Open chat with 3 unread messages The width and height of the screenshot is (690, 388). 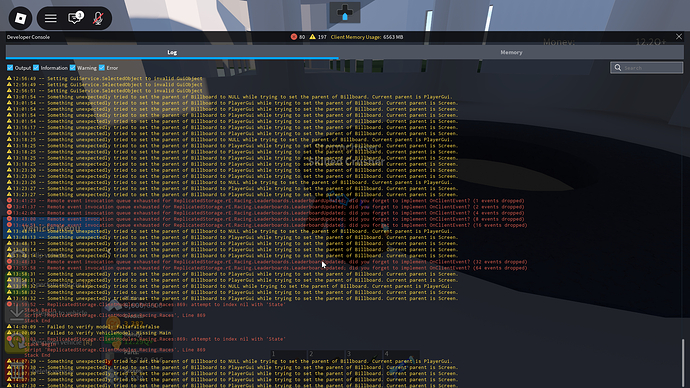tap(75, 18)
